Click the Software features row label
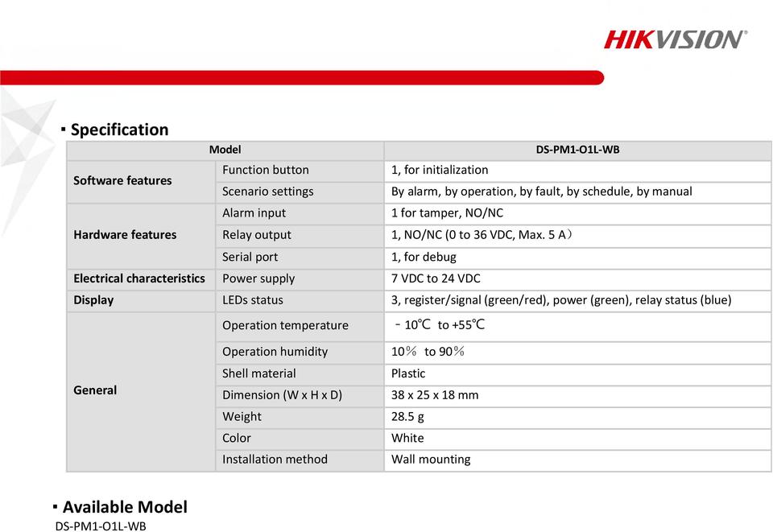 122,181
